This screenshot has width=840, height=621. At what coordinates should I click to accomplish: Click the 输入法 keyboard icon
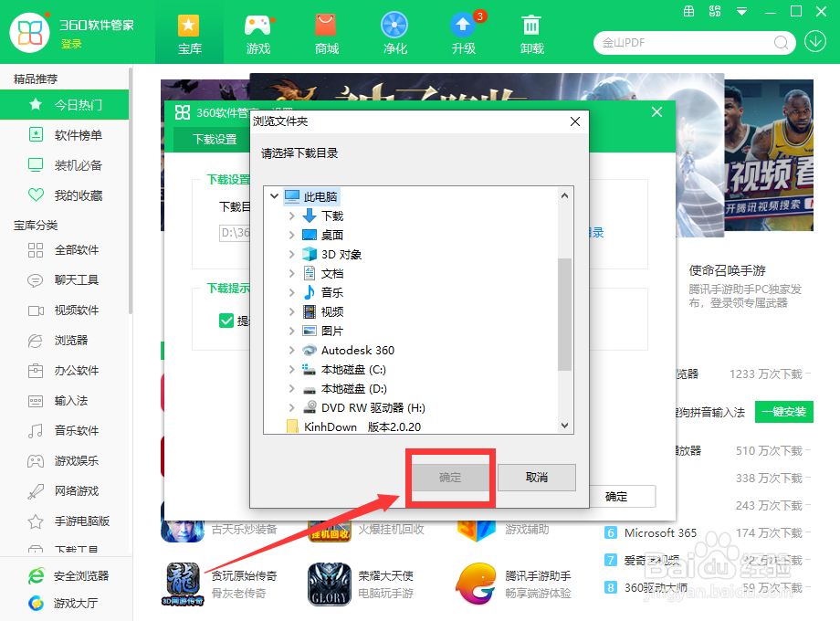pos(36,401)
